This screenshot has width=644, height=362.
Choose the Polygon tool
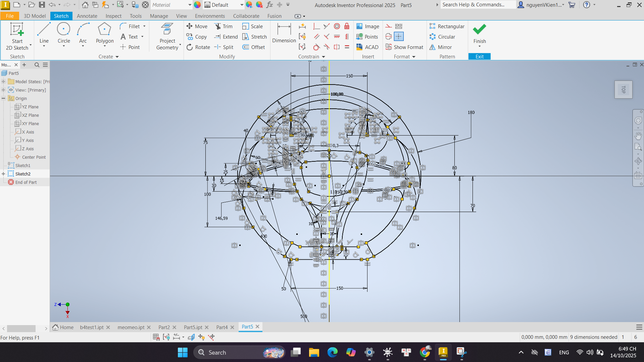click(105, 33)
